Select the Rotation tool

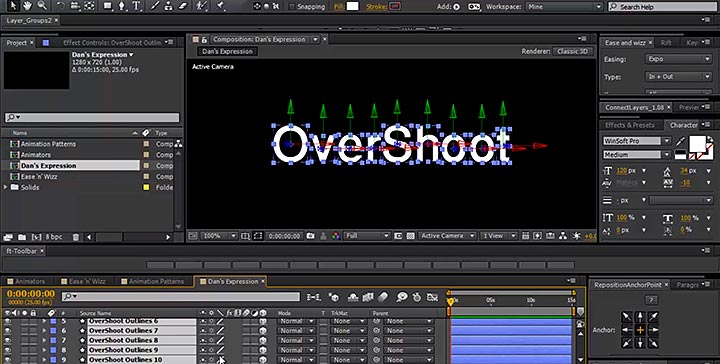[61, 6]
